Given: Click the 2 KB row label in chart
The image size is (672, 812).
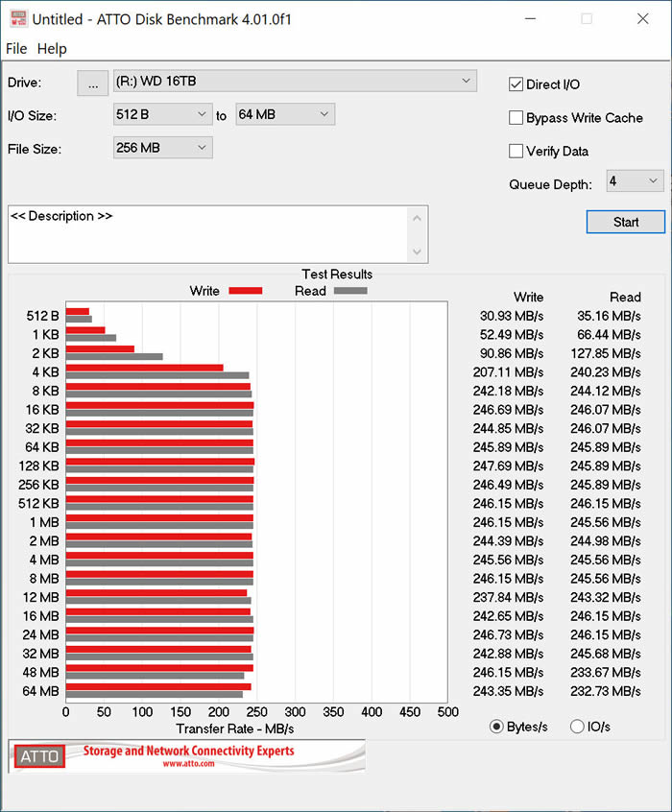Looking at the screenshot, I should [x=45, y=354].
